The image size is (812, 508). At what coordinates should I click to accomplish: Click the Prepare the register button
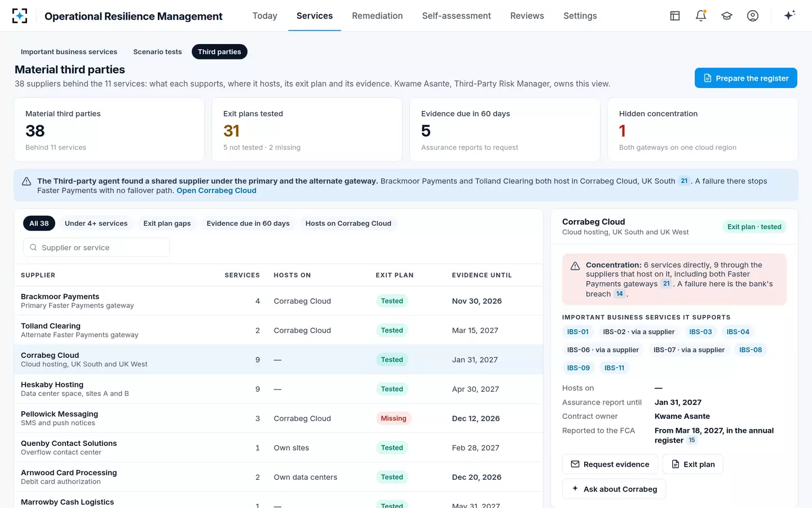point(745,78)
